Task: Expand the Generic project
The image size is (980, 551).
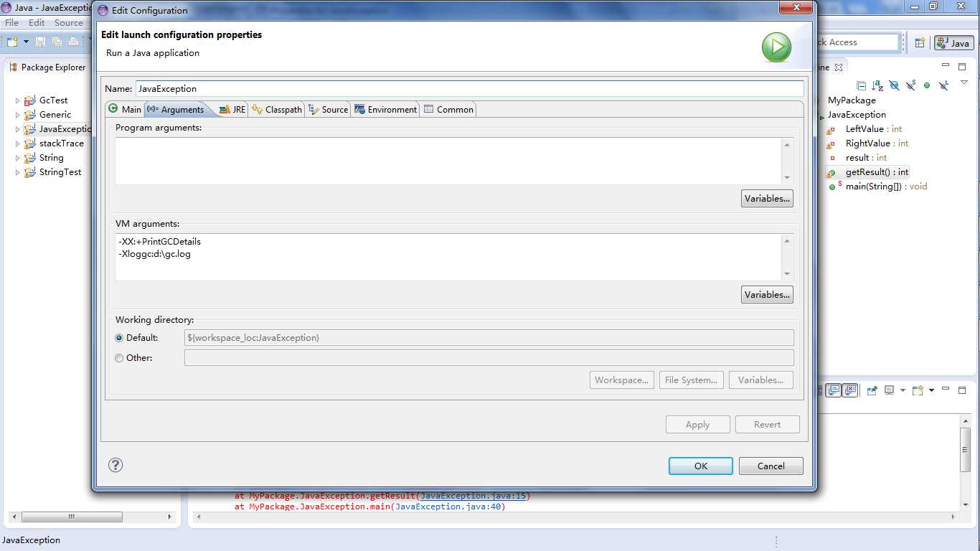Action: pyautogui.click(x=17, y=115)
